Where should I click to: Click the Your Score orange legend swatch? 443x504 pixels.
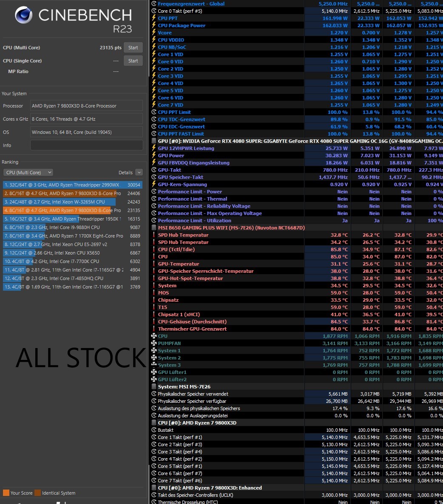click(6, 493)
